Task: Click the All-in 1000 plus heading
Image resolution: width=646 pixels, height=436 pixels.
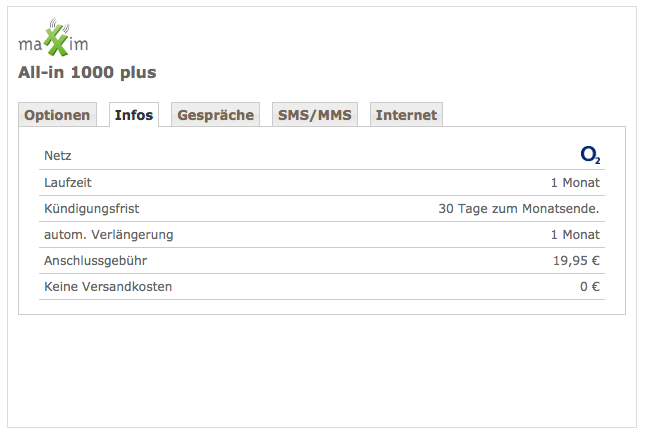Action: [87, 73]
